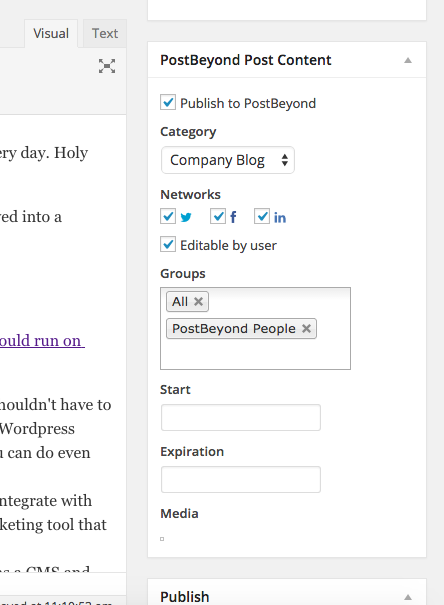This screenshot has height=605, width=444.
Task: Click the PostBeyond Post Content heading
Action: [245, 60]
